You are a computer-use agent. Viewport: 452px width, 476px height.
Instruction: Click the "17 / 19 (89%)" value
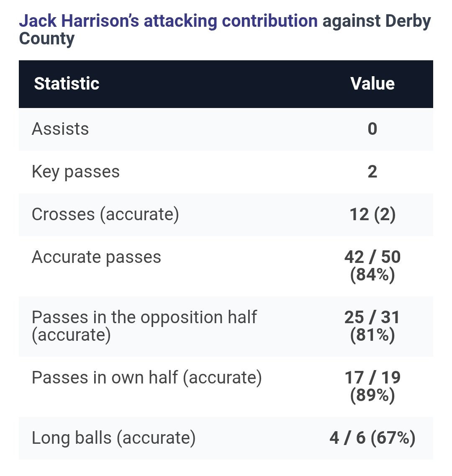(x=372, y=386)
